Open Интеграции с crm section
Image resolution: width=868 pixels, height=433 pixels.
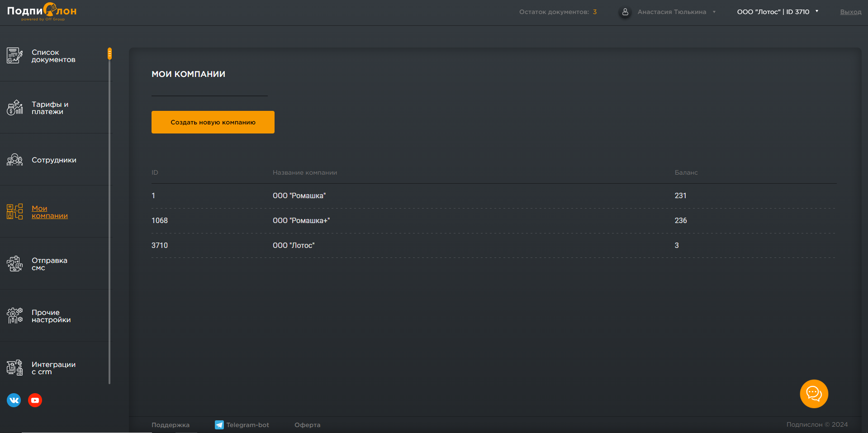53,368
